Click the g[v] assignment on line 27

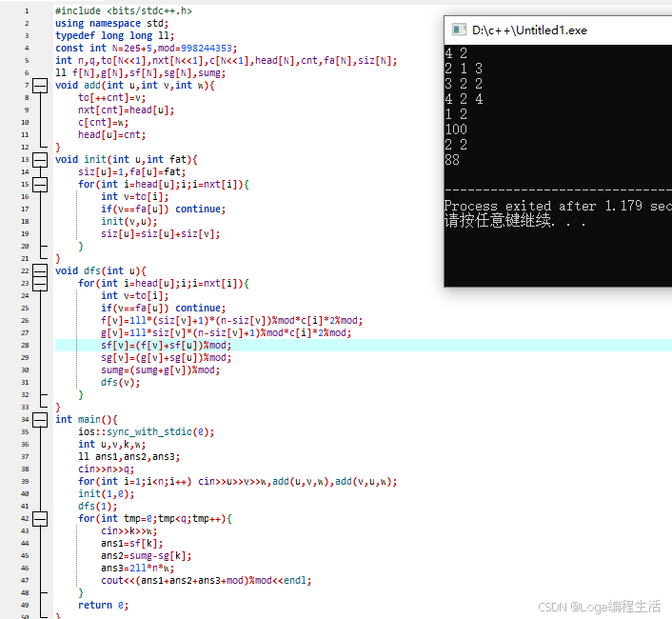[x=227, y=333]
